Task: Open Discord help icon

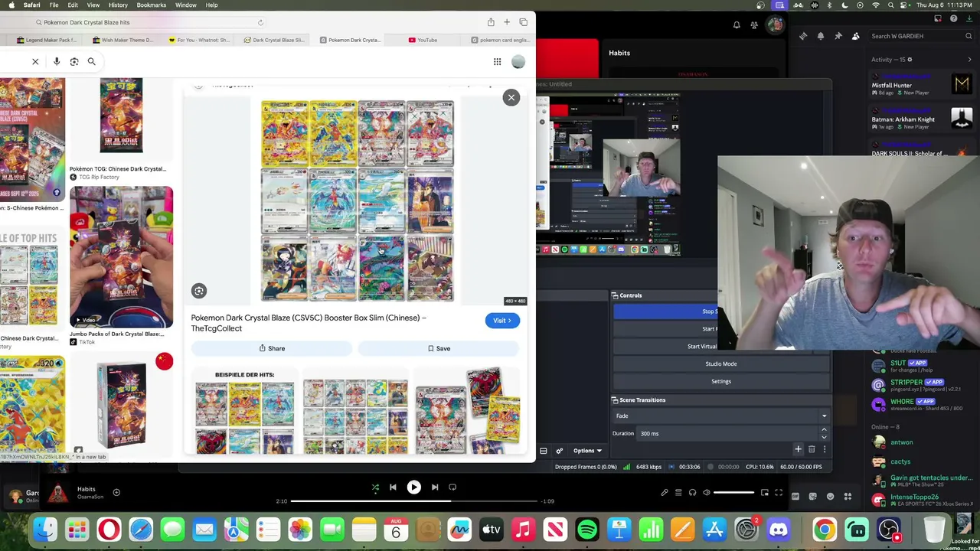Action: point(953,18)
